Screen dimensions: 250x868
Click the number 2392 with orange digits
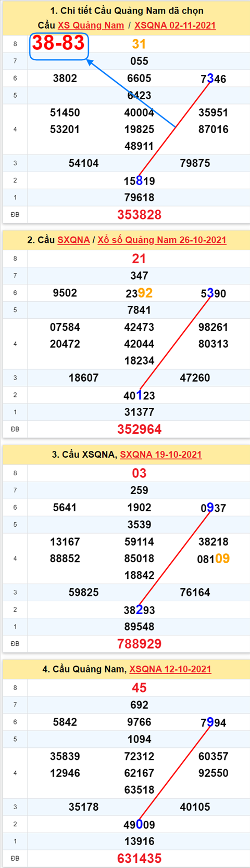139,293
